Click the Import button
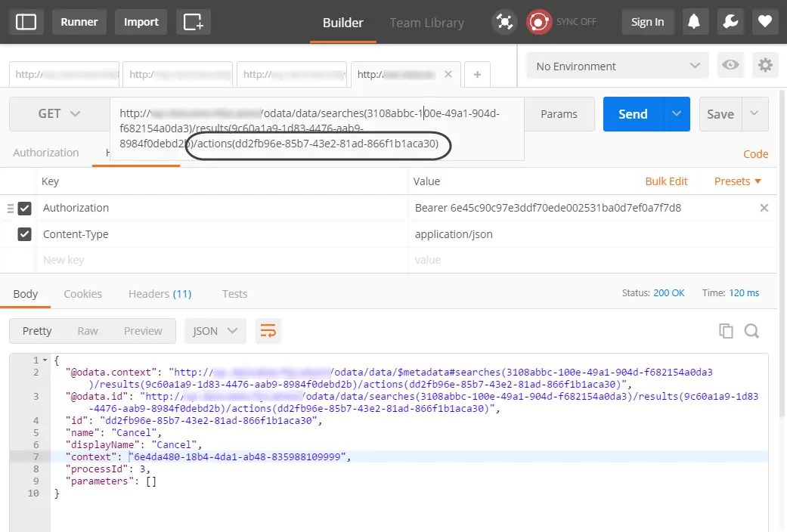This screenshot has height=532, width=787. pos(141,22)
